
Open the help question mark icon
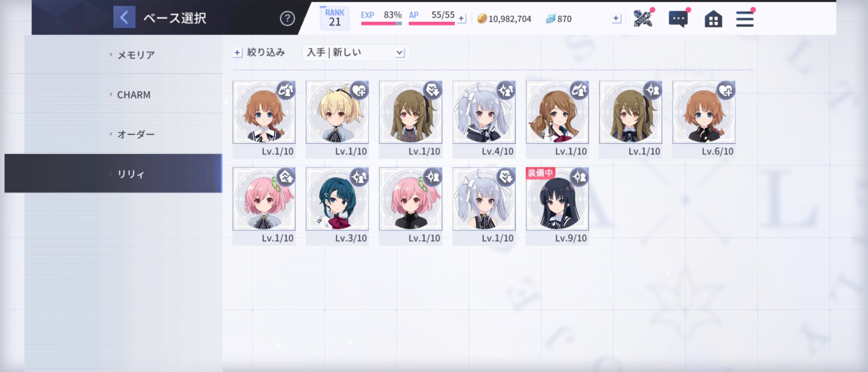(x=287, y=19)
